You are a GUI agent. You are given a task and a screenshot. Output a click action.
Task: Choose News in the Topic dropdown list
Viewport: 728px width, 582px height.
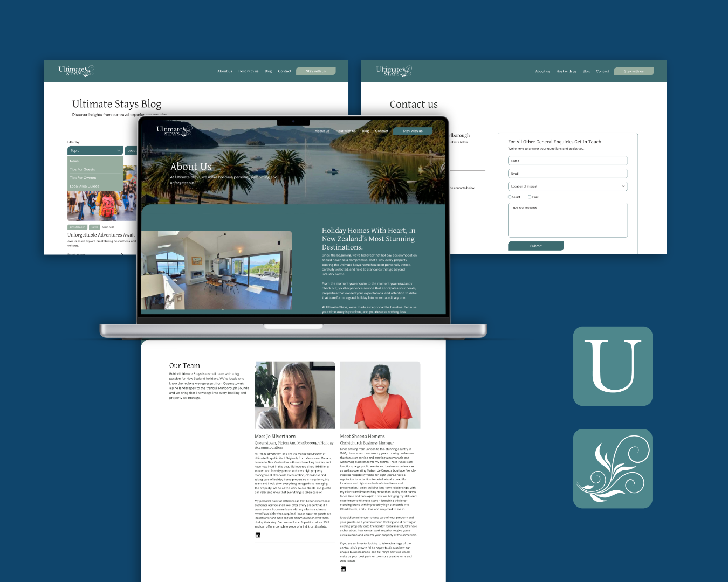click(95, 161)
